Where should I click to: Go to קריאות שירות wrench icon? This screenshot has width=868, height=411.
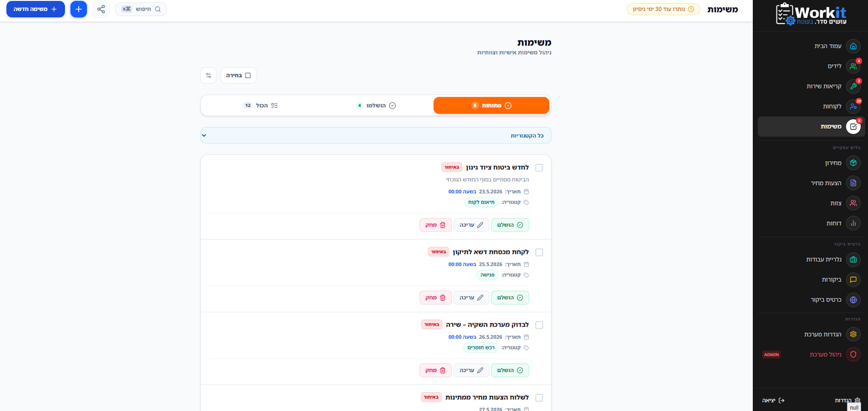pyautogui.click(x=853, y=86)
